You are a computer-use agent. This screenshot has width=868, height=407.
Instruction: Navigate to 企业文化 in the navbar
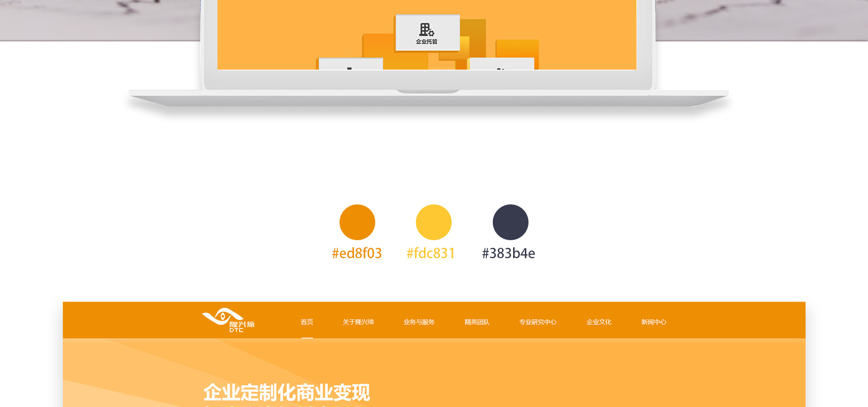[599, 322]
